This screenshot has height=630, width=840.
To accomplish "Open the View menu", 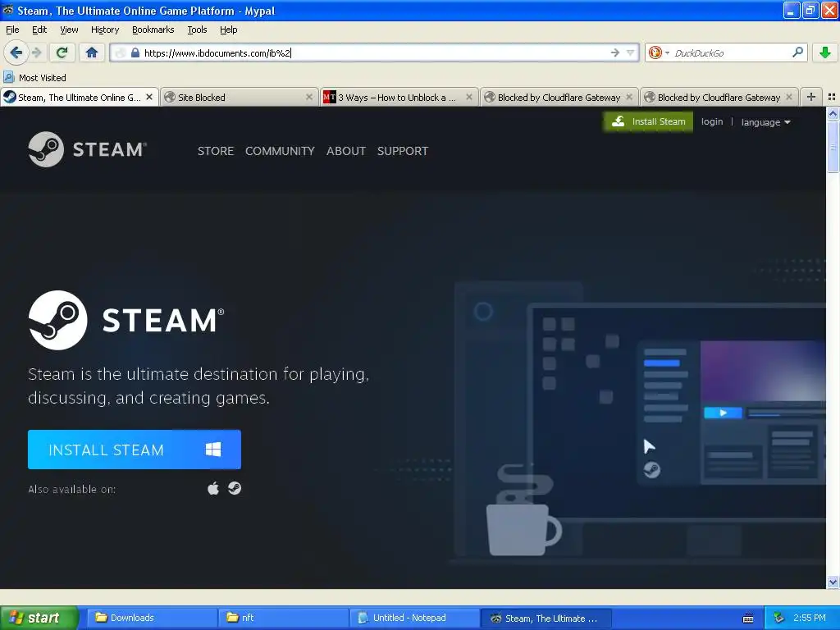I will point(69,30).
